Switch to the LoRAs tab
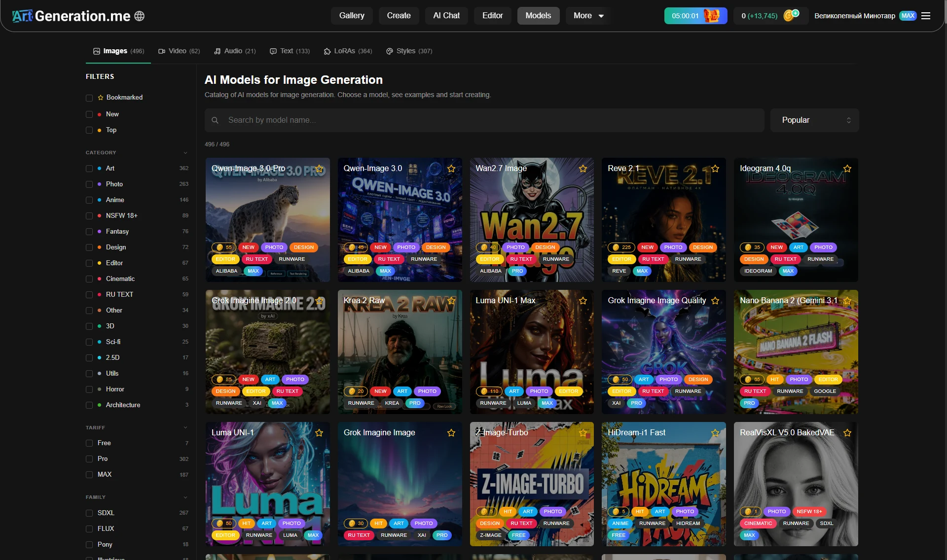The height and width of the screenshot is (560, 947). 348,51
